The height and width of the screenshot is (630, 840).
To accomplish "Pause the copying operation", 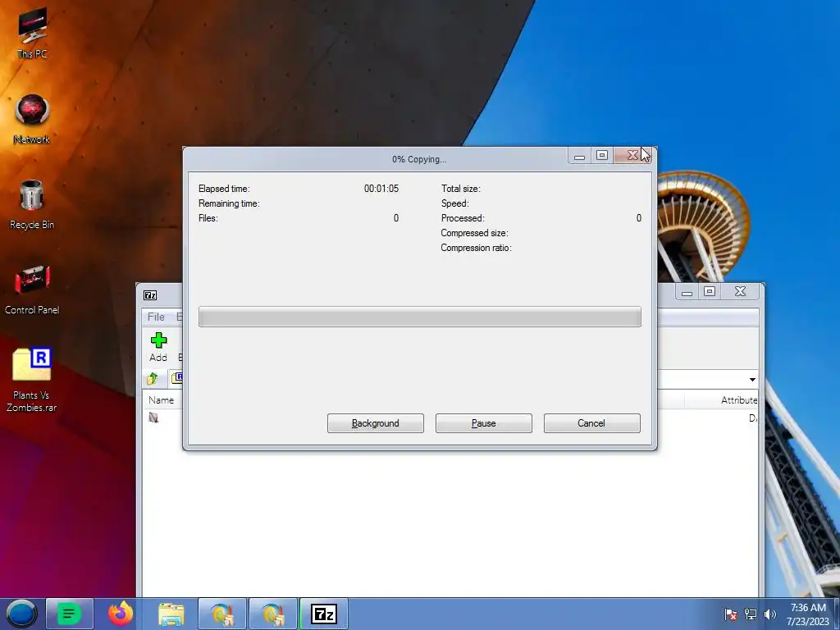I will [483, 423].
